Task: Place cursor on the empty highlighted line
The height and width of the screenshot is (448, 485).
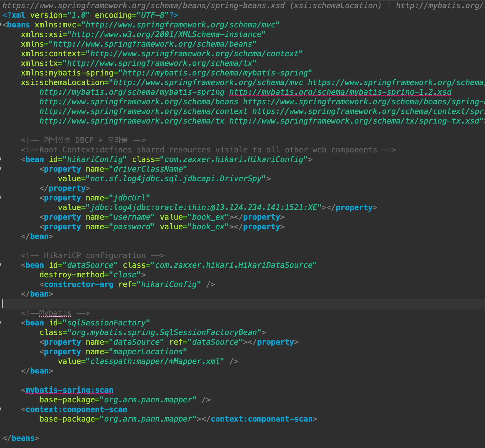Action: point(145,304)
